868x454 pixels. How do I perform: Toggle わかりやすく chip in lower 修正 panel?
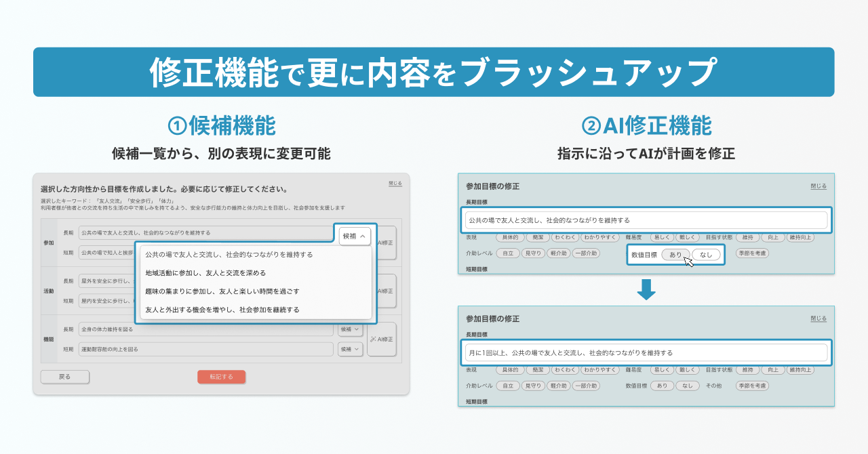coord(600,370)
